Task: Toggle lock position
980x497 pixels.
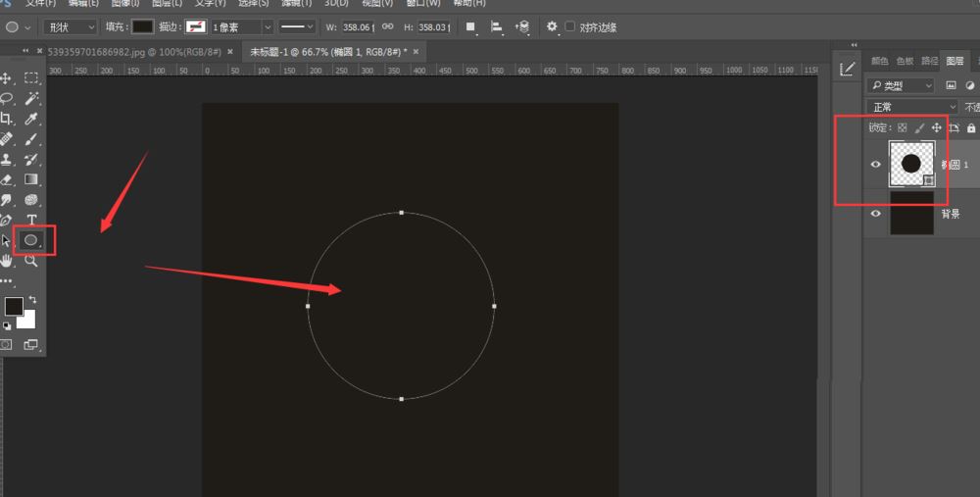Action: (x=936, y=127)
